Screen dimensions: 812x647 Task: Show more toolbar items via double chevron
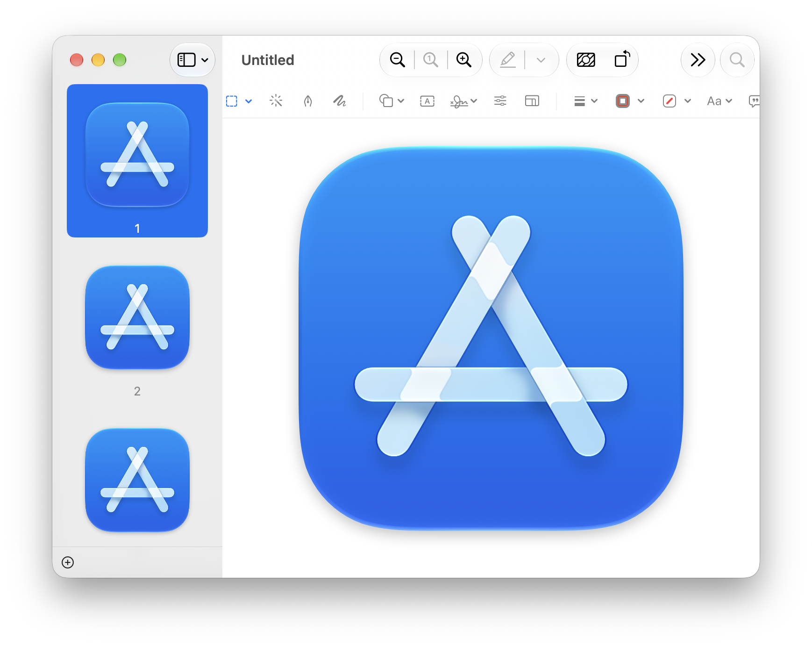[698, 60]
